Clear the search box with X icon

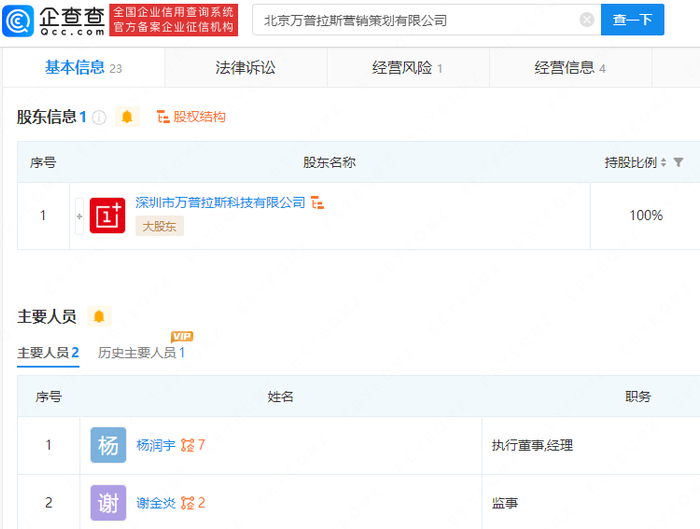[x=587, y=20]
